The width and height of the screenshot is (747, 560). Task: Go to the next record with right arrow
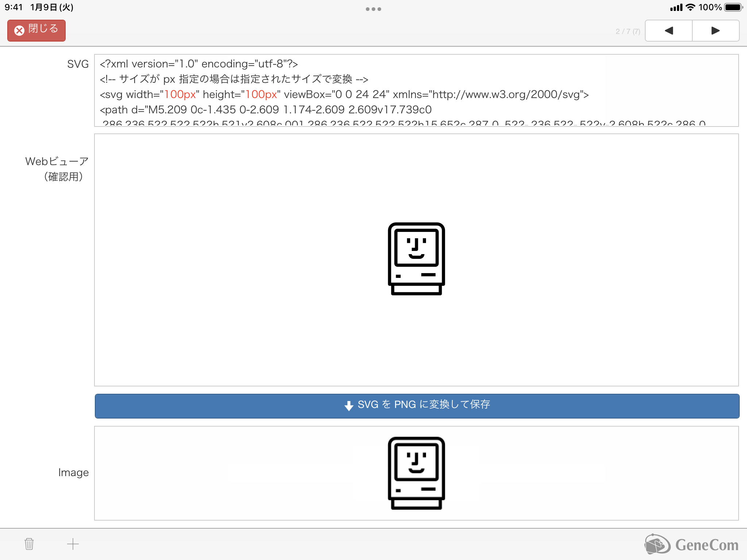(716, 31)
